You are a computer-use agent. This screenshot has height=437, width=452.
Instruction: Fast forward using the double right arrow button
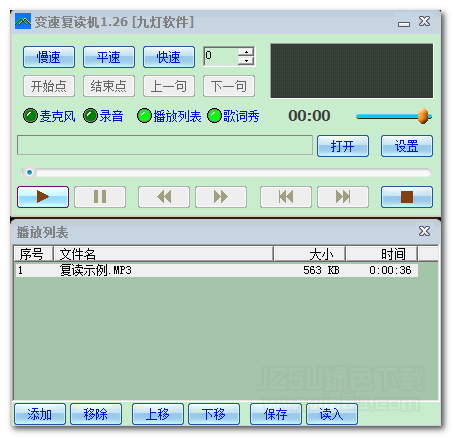221,197
